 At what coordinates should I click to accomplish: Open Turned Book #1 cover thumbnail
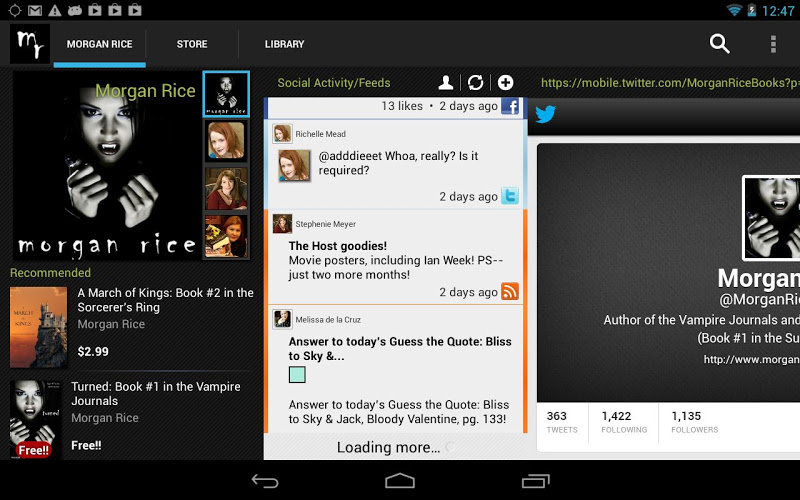coord(35,419)
